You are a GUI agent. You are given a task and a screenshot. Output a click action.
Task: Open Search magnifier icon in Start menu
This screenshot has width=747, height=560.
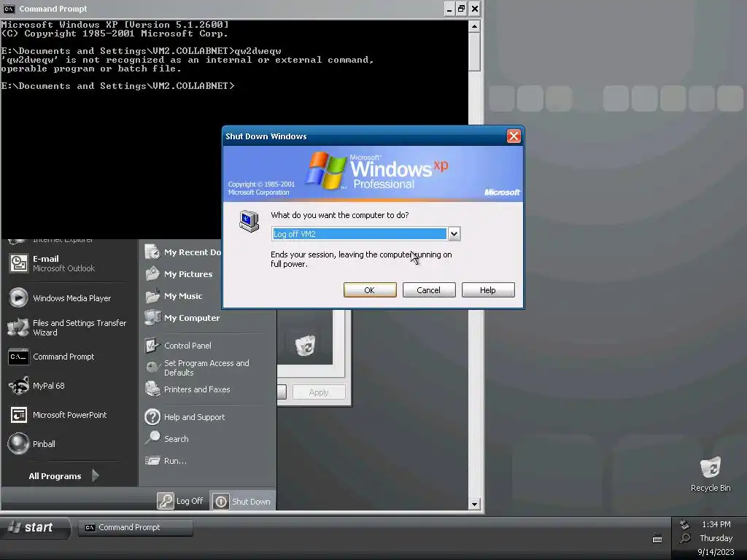152,437
